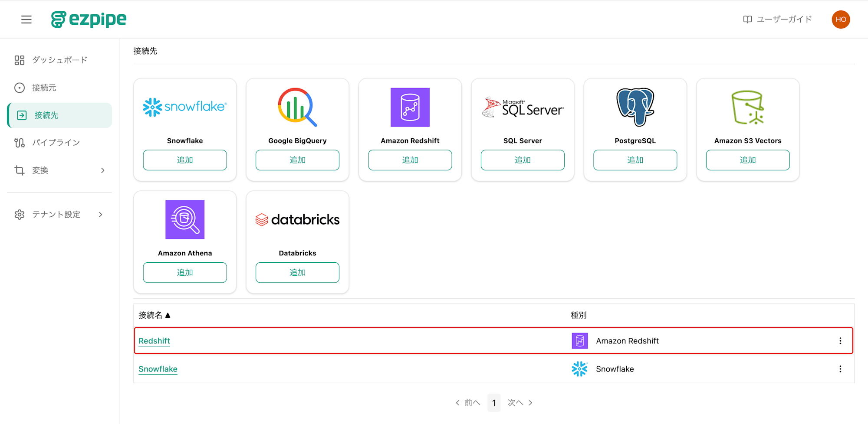This screenshot has height=424, width=868.
Task: Click the SQL Server card title
Action: point(523,141)
